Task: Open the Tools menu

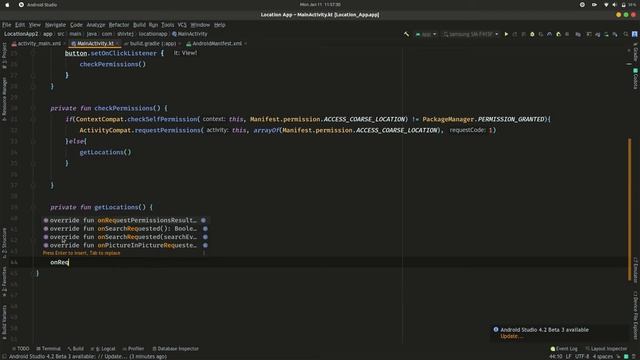Action: click(x=167, y=25)
